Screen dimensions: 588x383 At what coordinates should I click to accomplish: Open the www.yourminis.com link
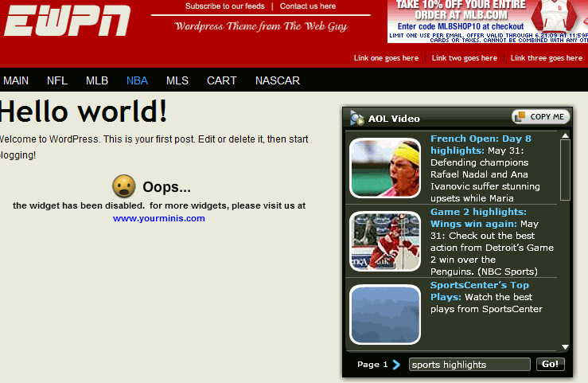pyautogui.click(x=159, y=218)
